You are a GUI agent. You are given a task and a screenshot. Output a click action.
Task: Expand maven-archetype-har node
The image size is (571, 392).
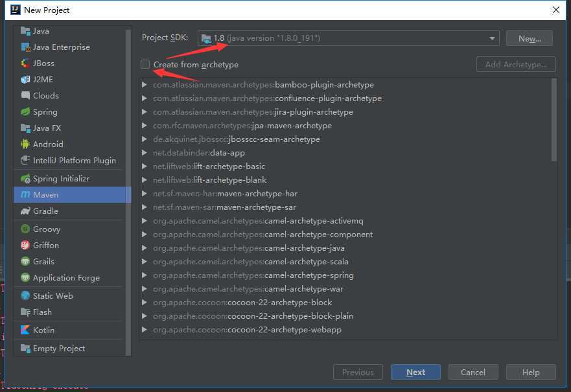144,194
